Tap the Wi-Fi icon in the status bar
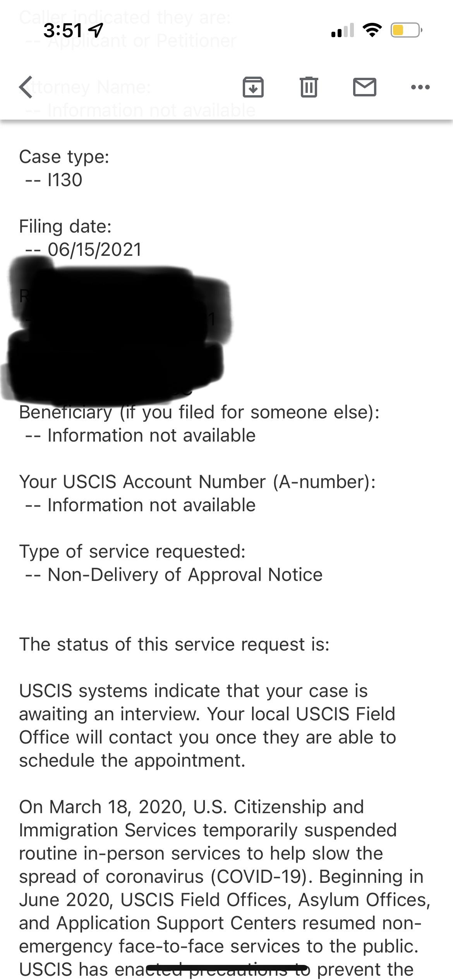 point(372,30)
